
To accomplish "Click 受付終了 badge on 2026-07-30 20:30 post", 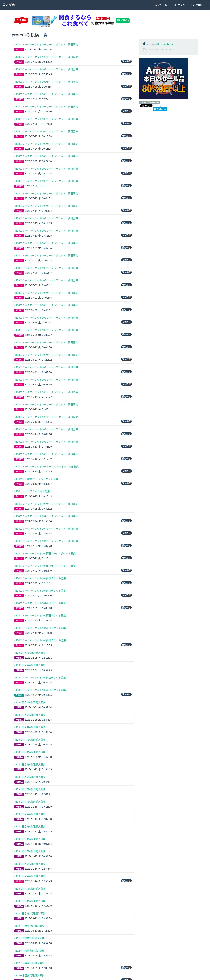I will pos(127,61).
